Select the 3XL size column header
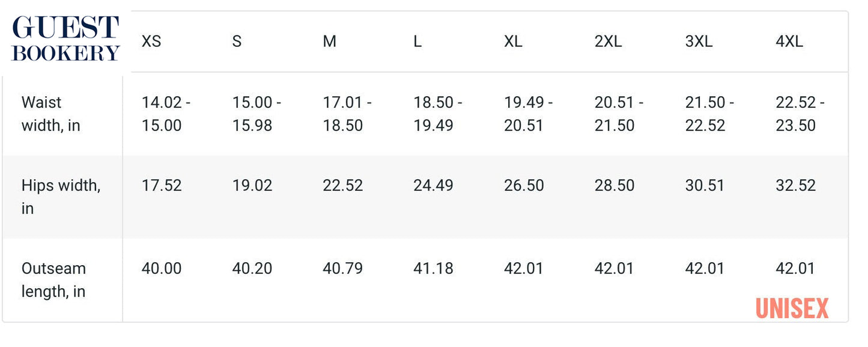This screenshot has width=868, height=347. tap(699, 42)
